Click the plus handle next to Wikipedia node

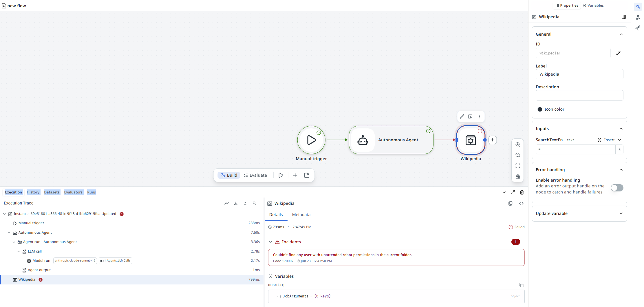tap(493, 140)
